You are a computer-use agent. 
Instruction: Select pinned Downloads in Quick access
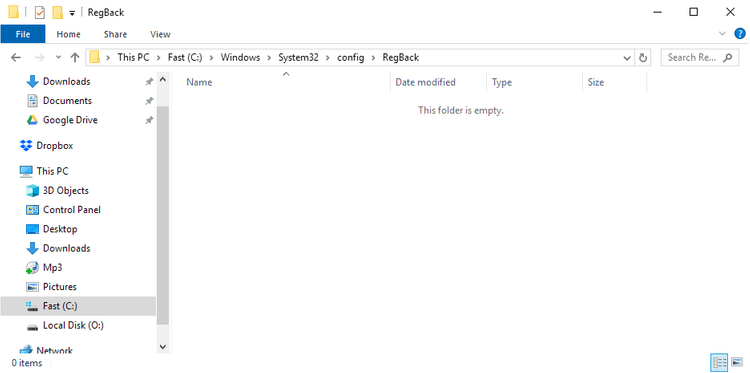(66, 82)
